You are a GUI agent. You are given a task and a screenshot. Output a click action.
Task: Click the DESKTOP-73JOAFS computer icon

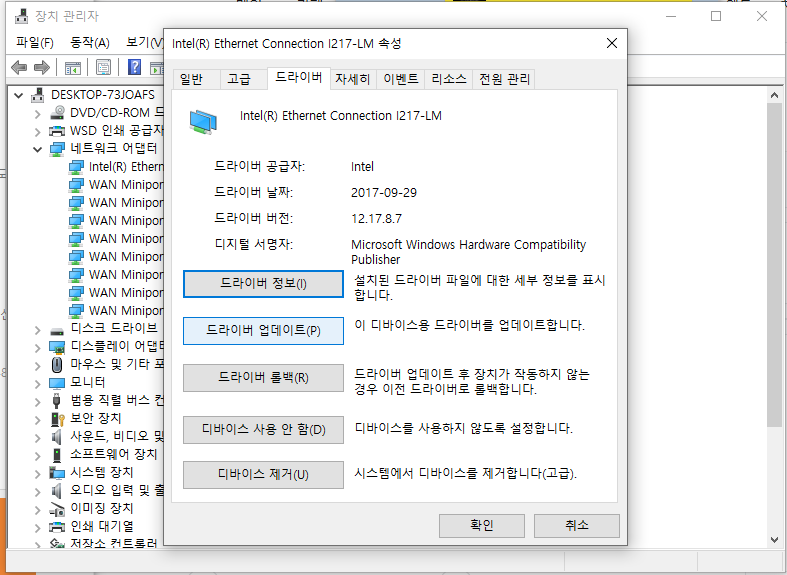pyautogui.click(x=38, y=95)
